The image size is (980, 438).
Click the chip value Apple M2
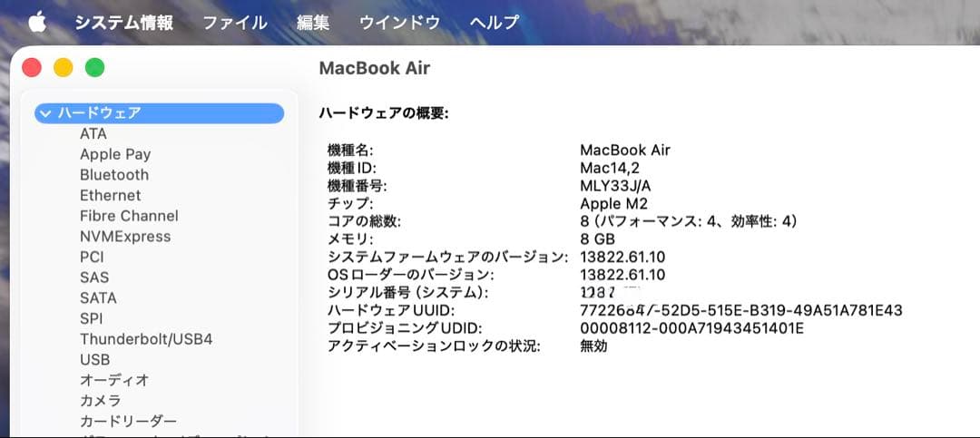point(613,204)
